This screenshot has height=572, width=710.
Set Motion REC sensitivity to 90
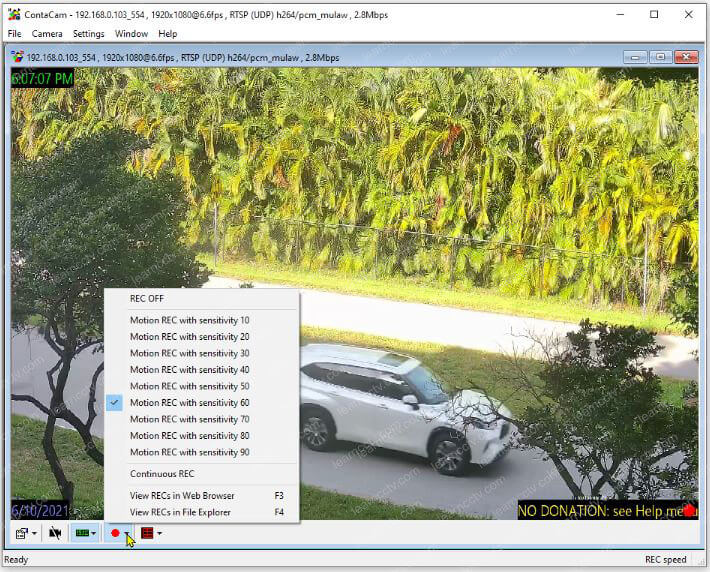(x=189, y=452)
